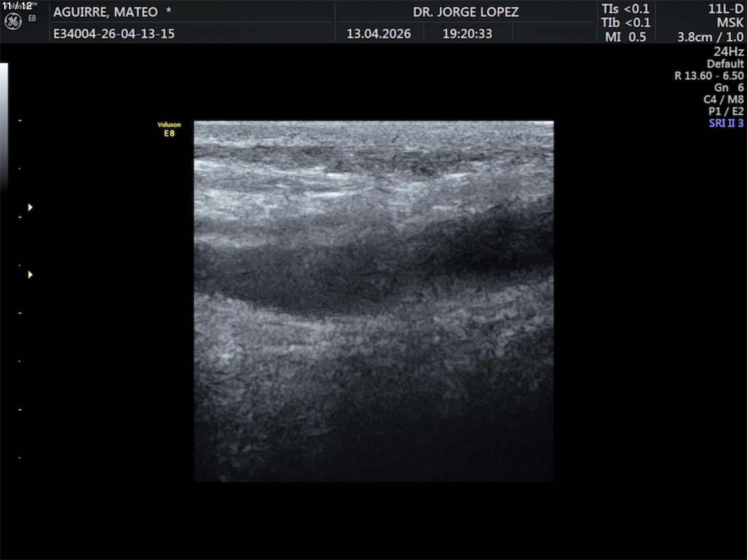Click the lower focal zone arrow marker

[x=30, y=275]
